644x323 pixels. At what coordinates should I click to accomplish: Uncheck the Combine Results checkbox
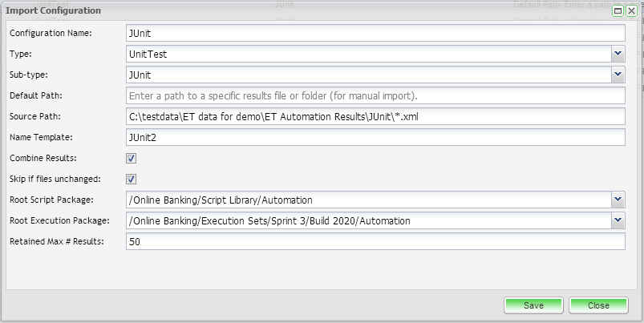132,159
